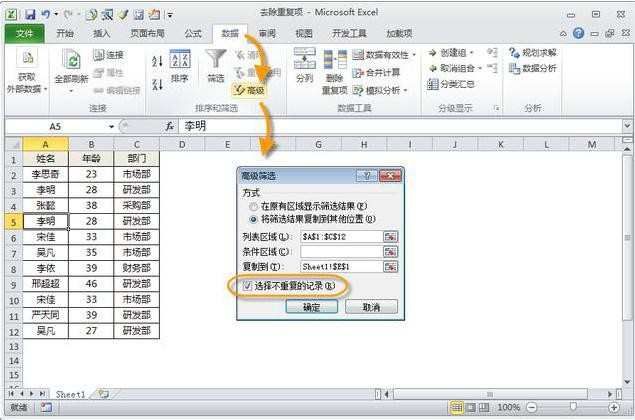Click OK in Advanced Filter dialog
This screenshot has height=420, width=635.
[x=311, y=307]
